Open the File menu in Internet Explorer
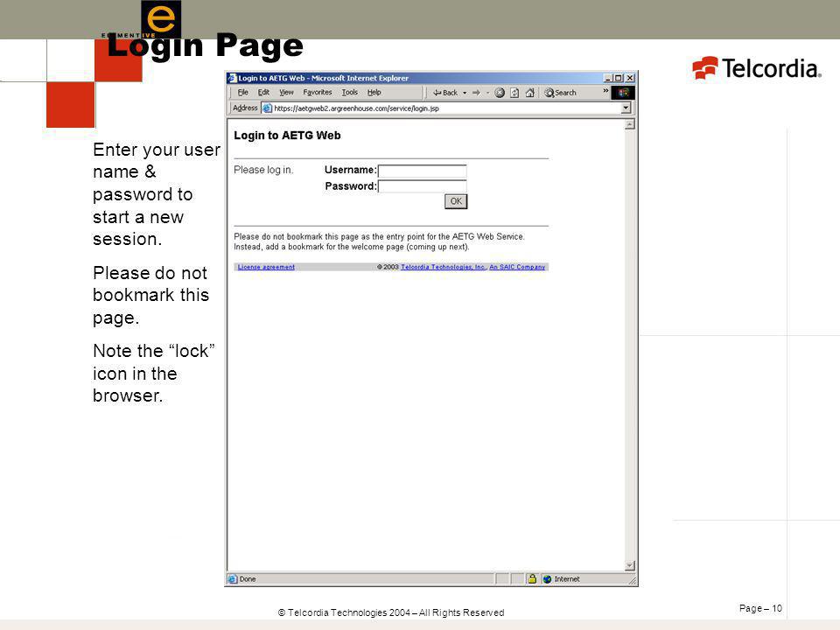 [242, 92]
